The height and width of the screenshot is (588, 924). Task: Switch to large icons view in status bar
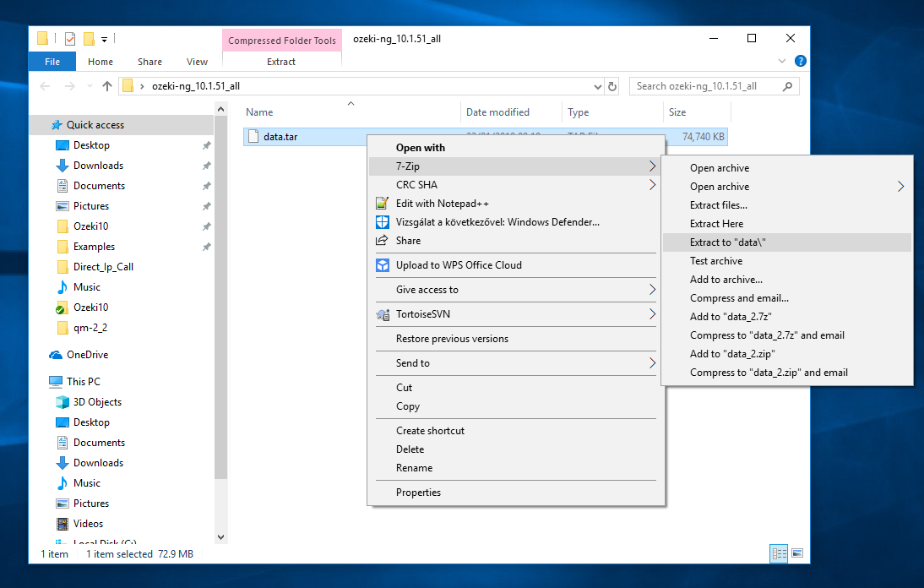coord(797,553)
